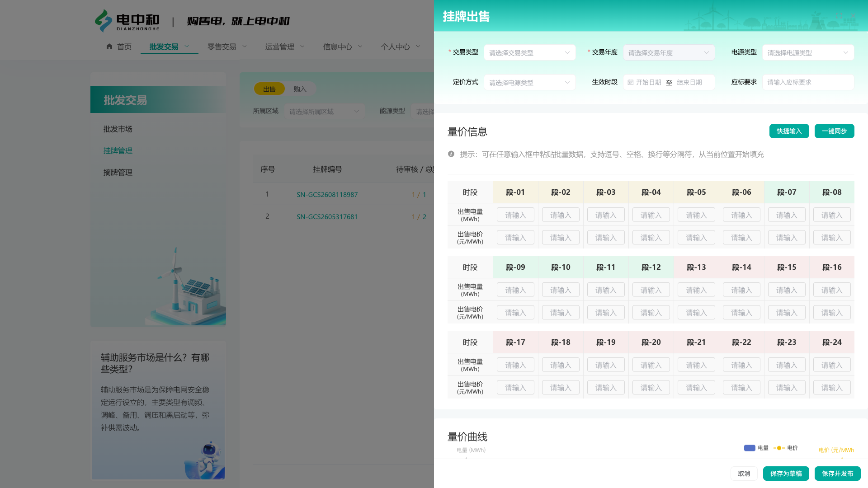Click the 保存并发布 button

coord(838,474)
